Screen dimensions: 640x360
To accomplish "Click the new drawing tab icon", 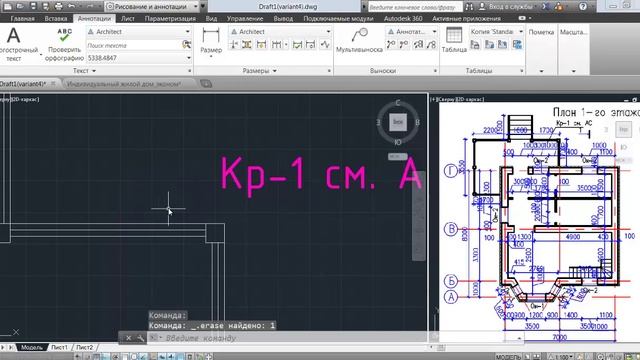I will [x=206, y=84].
